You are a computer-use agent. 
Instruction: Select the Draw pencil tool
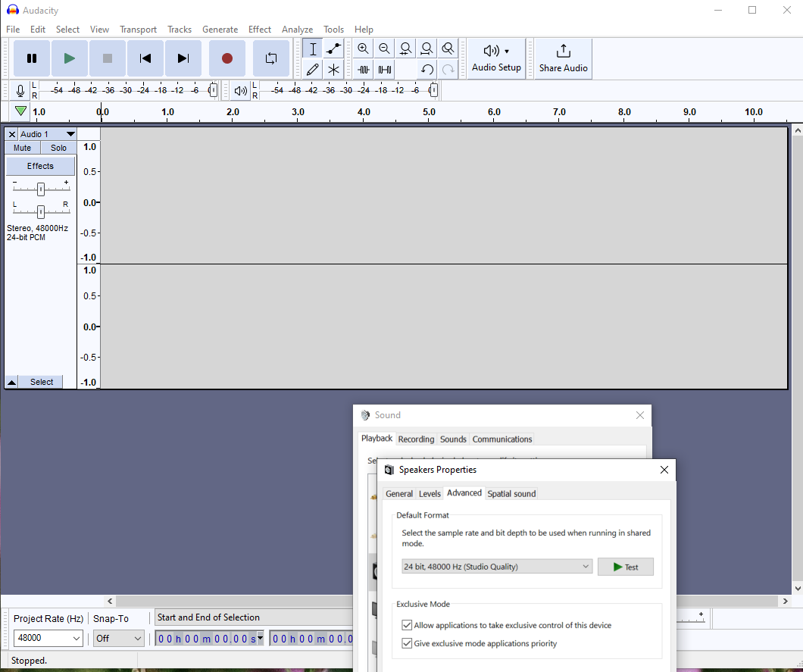click(313, 70)
